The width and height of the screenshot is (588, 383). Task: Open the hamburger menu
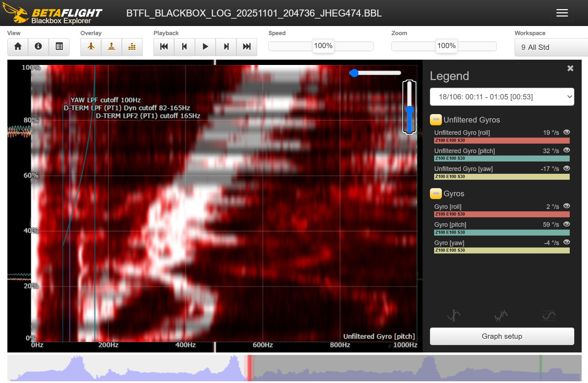(x=562, y=13)
